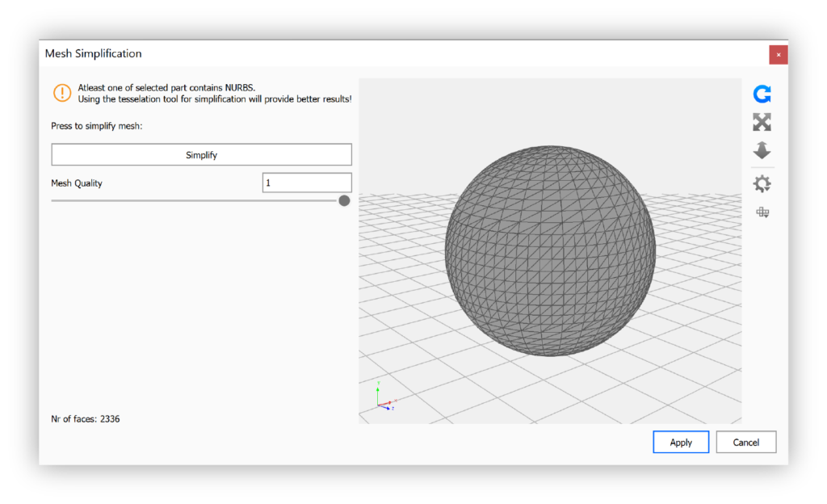Open the gear settings dropdown in preview toolbar
Image resolution: width=827 pixels, height=504 pixels.
click(x=762, y=184)
